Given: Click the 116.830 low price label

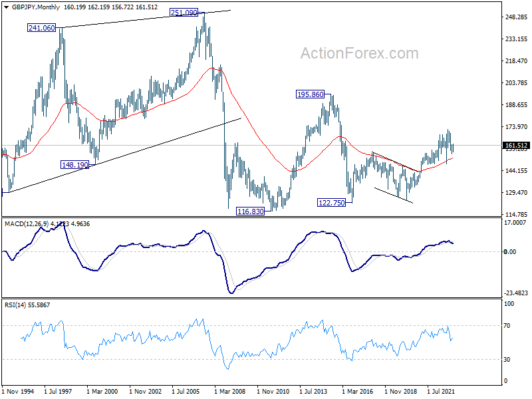Looking at the screenshot, I should (250, 211).
